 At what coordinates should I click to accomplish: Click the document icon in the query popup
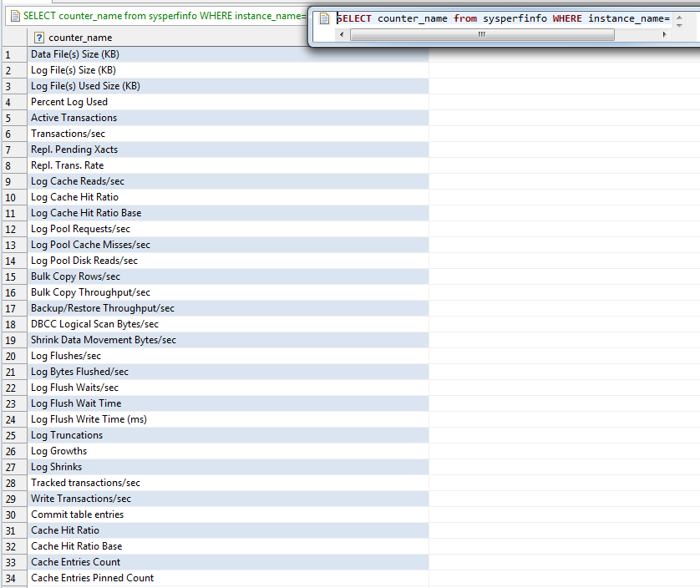tap(325, 18)
